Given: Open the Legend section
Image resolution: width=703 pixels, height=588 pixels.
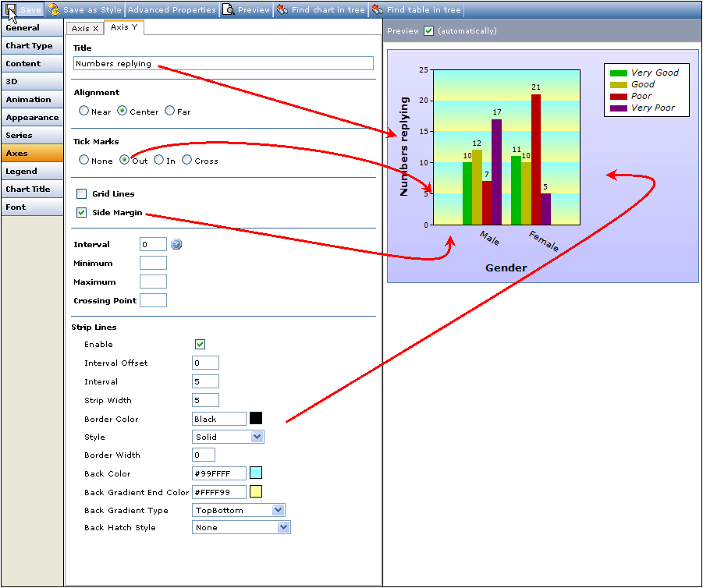Looking at the screenshot, I should coord(32,171).
